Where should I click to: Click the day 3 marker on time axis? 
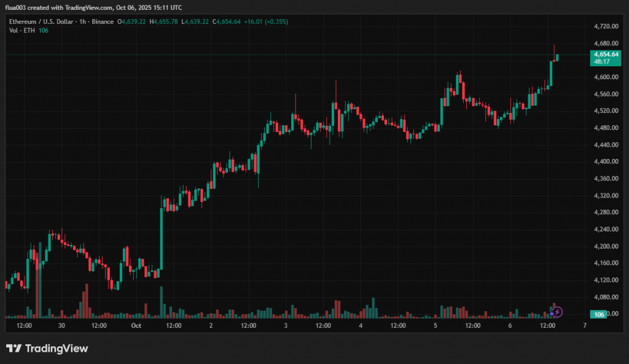coord(286,325)
